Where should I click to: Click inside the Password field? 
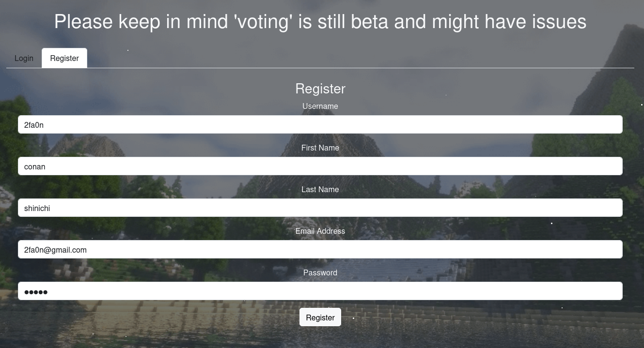(320, 291)
